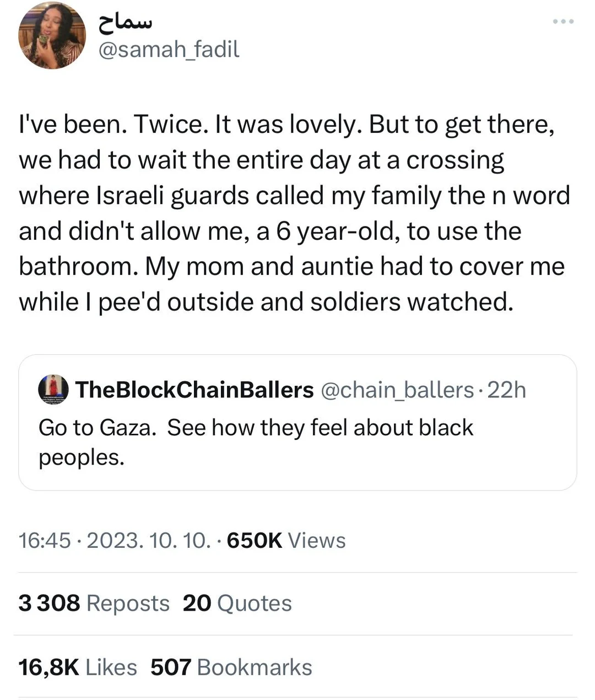The image size is (595, 700).
Task: Open the @samah_fadil handle link
Action: point(169,50)
